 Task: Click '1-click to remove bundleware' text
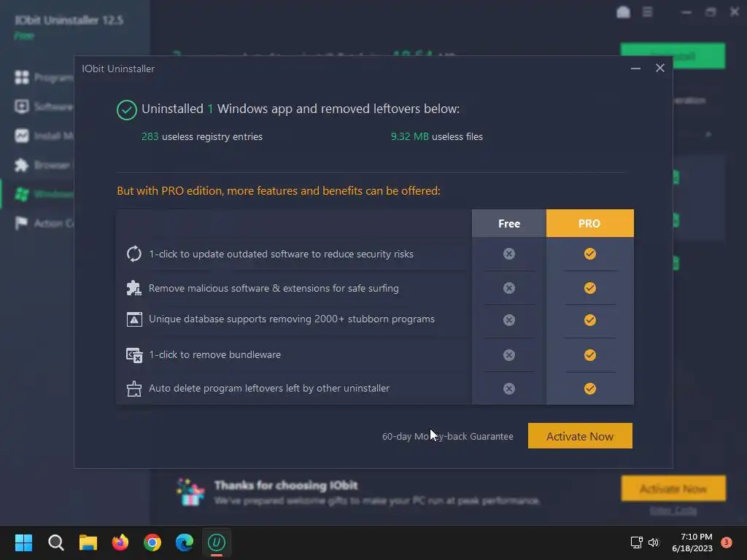tap(215, 355)
